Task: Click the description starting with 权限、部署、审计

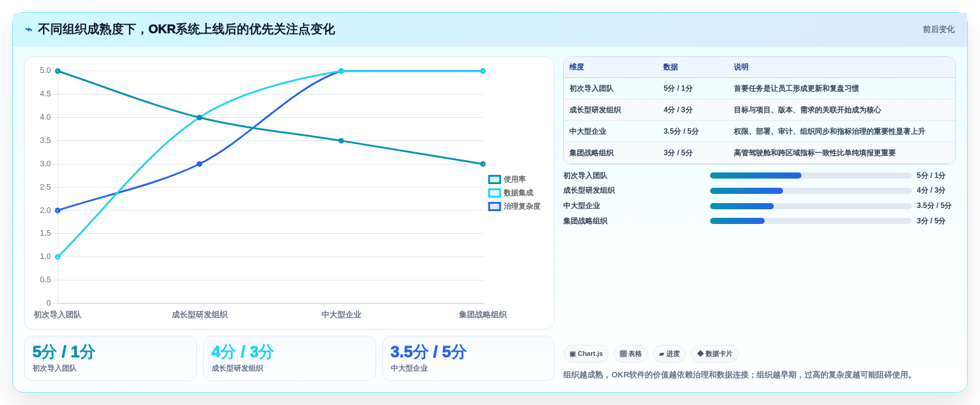Action: pyautogui.click(x=830, y=132)
